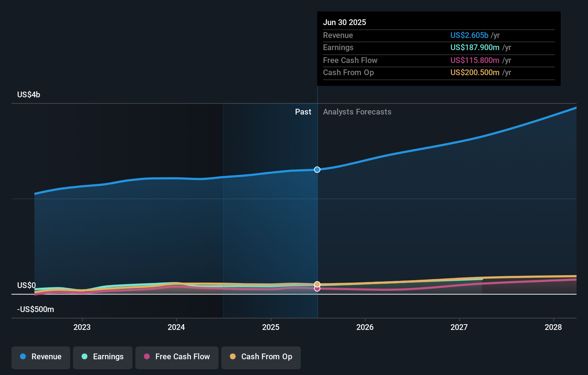Click the orange Cash From Op legend dot
Viewport: 588px width, 375px height.
[x=233, y=356]
